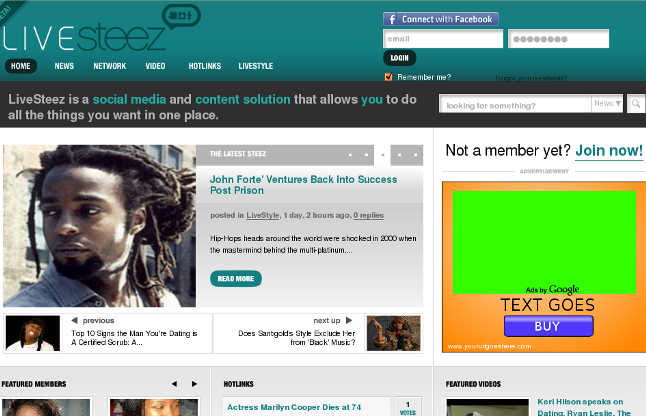Open the News search category dropdown
The image size is (646, 416).
pos(607,104)
